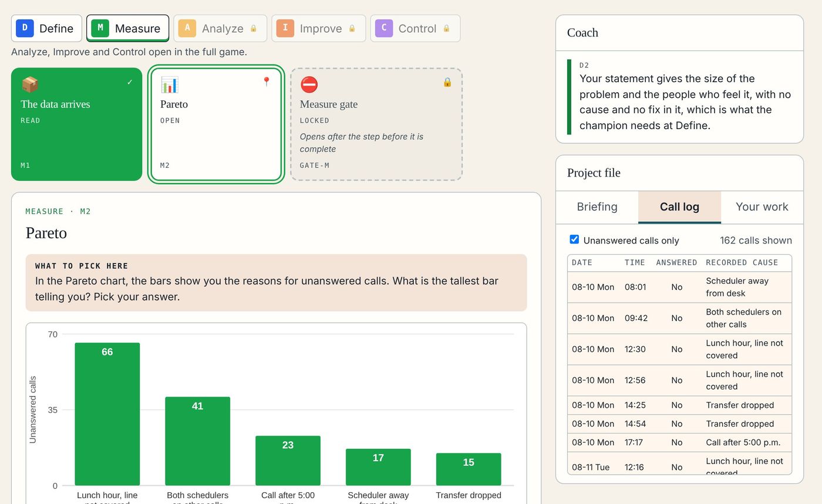822x504 pixels.
Task: Select the 08:01 call log row
Action: (679, 287)
